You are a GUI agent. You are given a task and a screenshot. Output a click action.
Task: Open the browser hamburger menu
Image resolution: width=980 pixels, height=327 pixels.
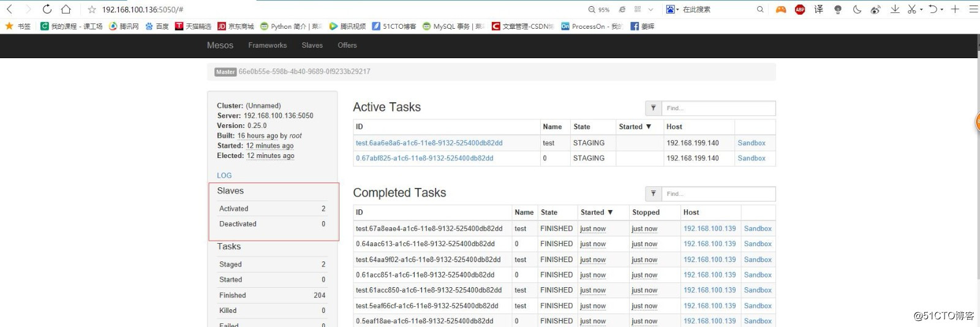point(973,9)
